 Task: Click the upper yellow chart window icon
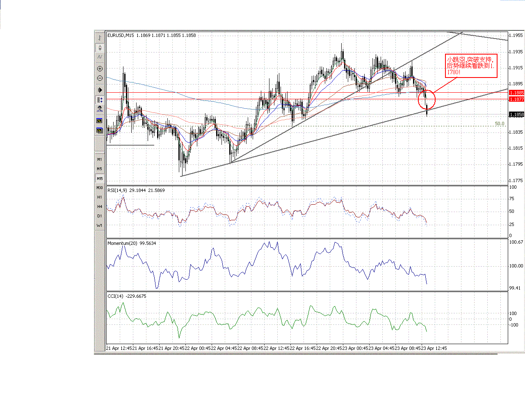(x=100, y=121)
